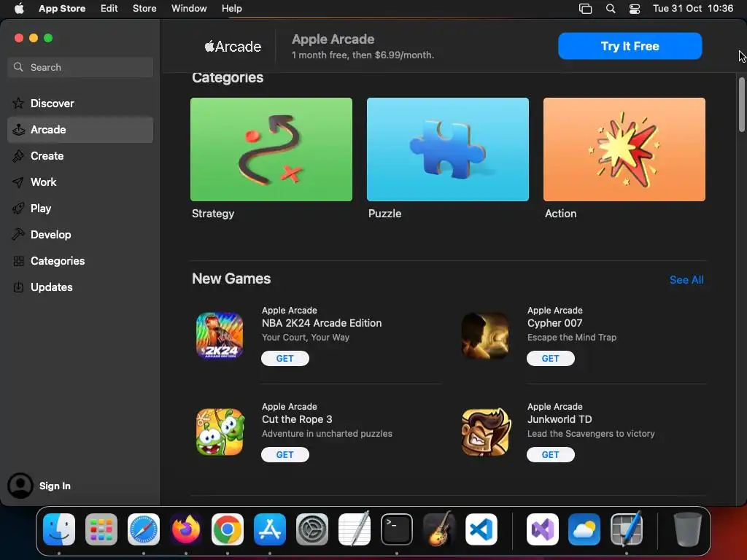Screen dimensions: 747x560
Task: Open TextEdit from the Dock
Action: (355, 528)
